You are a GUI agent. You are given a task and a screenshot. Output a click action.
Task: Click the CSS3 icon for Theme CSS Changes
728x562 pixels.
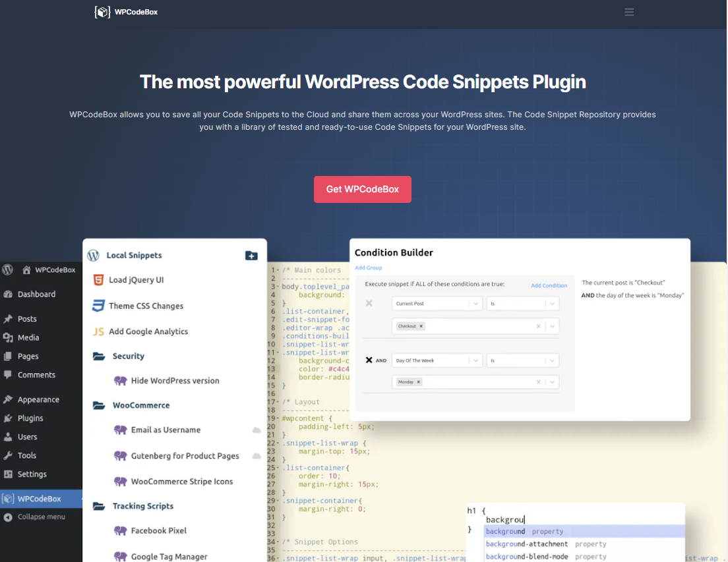pyautogui.click(x=98, y=306)
